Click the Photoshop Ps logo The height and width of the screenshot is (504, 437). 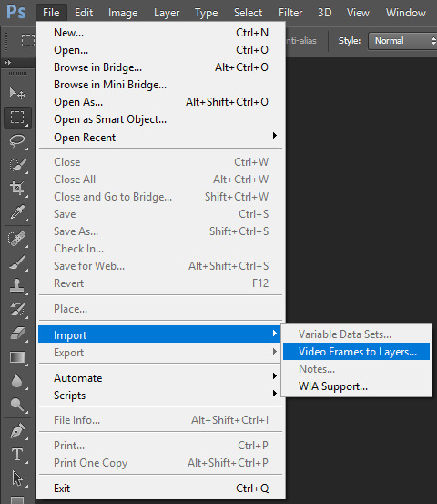(16, 12)
